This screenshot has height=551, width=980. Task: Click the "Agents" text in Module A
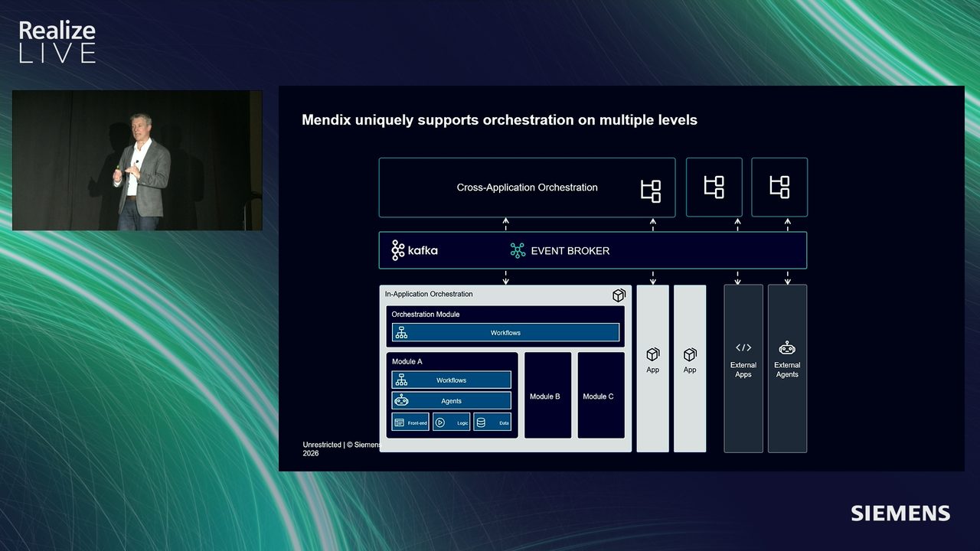452,401
